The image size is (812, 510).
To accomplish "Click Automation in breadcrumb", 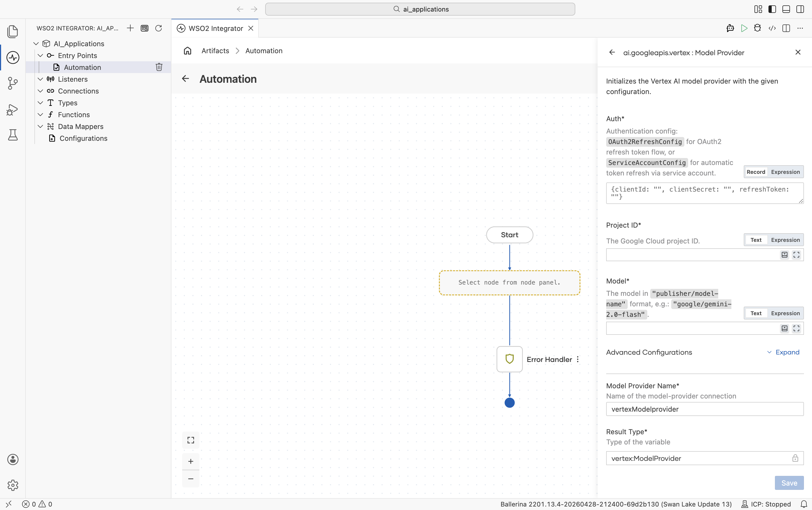I will 264,51.
